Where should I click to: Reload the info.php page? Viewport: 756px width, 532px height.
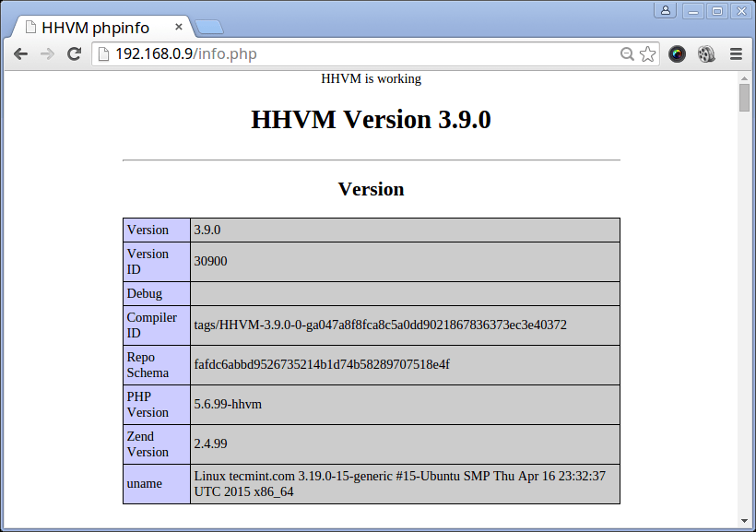(74, 54)
